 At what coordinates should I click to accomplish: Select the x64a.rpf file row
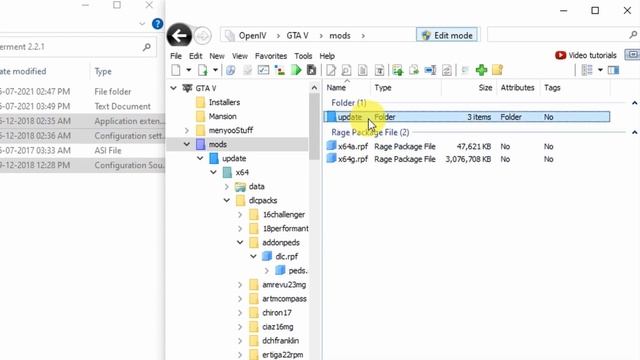[467, 146]
